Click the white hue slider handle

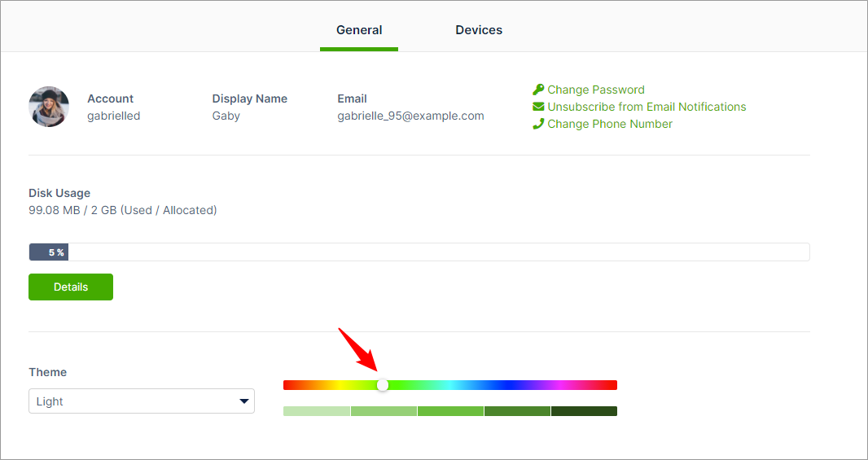[x=383, y=385]
